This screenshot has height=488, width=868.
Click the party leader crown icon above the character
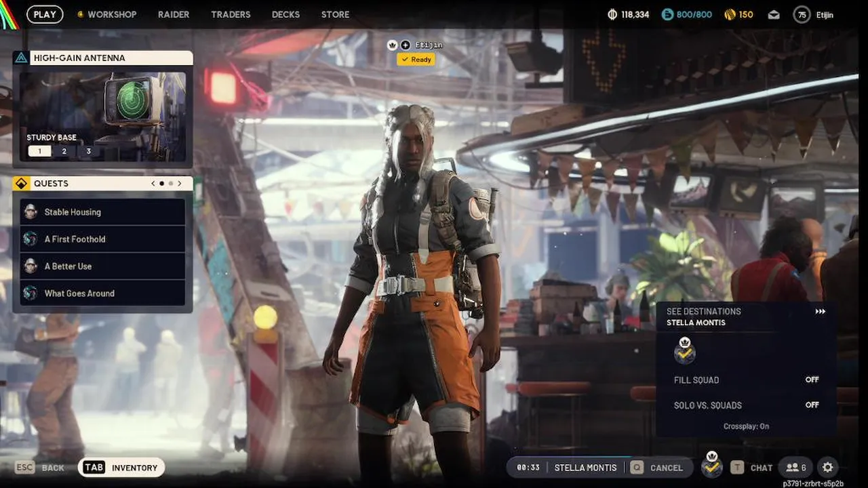392,45
